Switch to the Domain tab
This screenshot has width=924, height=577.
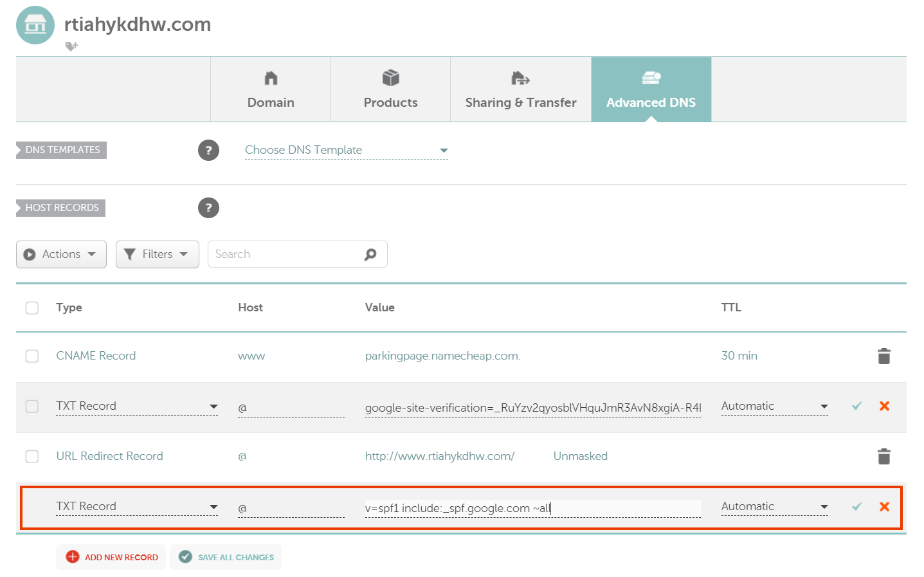271,89
